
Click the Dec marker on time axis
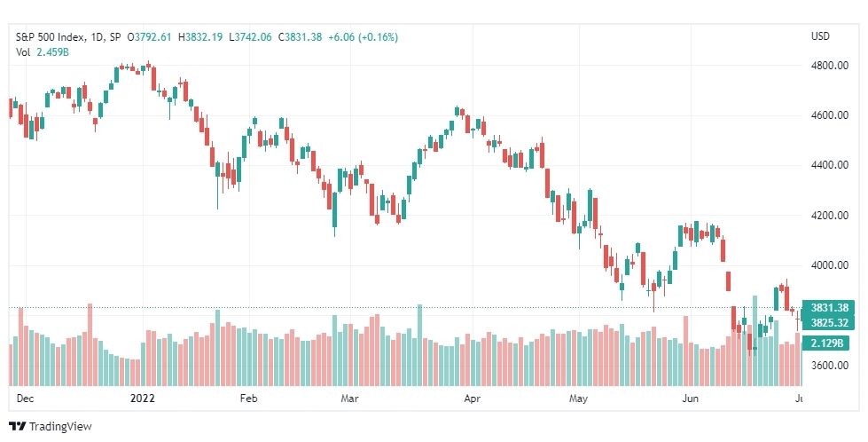click(25, 399)
